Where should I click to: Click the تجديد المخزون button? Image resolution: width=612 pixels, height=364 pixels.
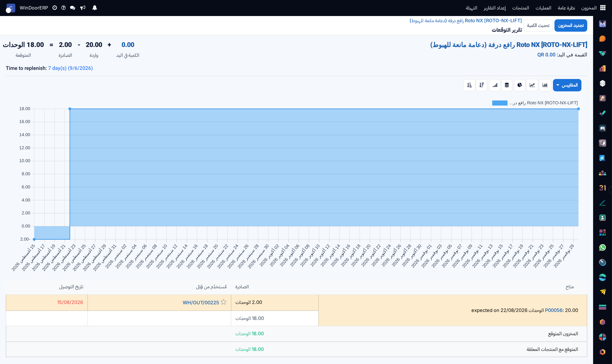coord(570,25)
